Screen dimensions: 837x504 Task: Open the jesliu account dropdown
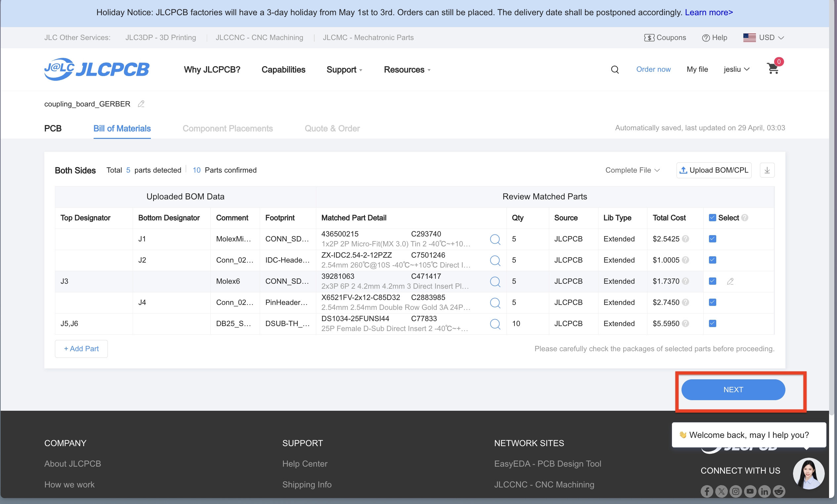(x=736, y=69)
